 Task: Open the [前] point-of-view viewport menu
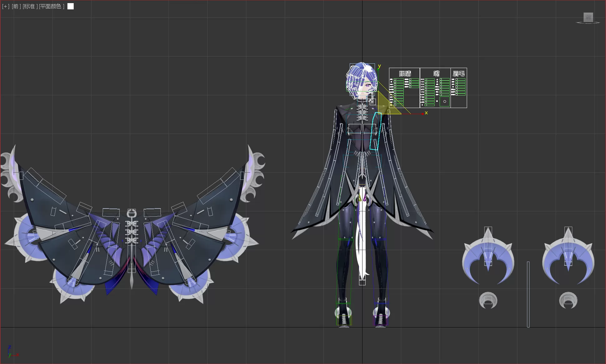(16, 6)
